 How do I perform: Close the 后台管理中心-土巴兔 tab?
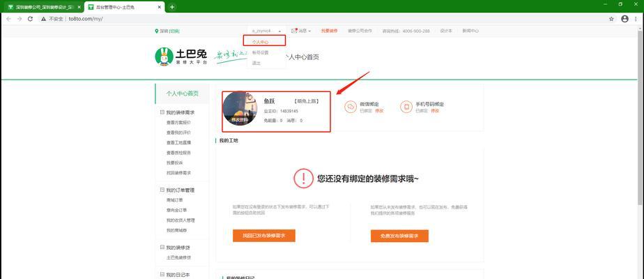(x=160, y=8)
